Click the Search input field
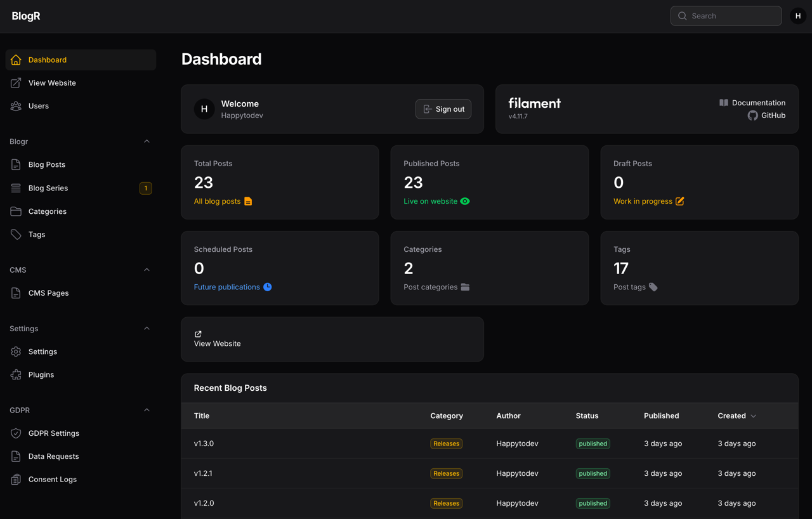Viewport: 812px width, 519px height. (x=726, y=16)
